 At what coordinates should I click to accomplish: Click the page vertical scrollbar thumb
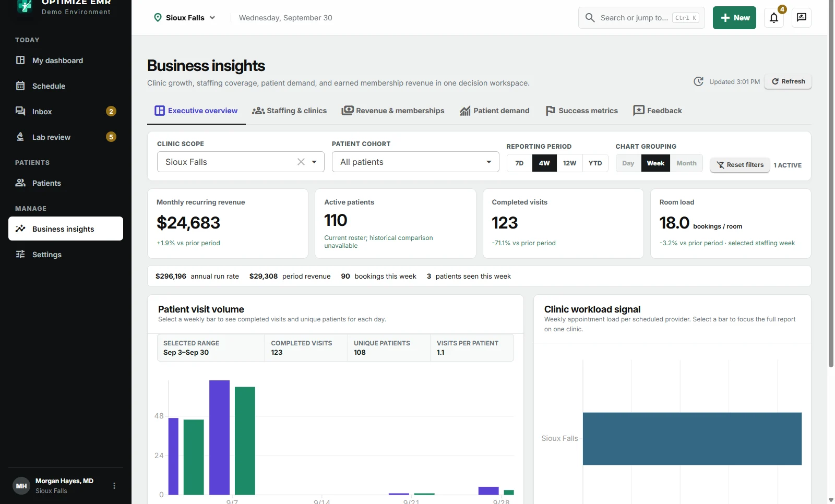pyautogui.click(x=831, y=183)
